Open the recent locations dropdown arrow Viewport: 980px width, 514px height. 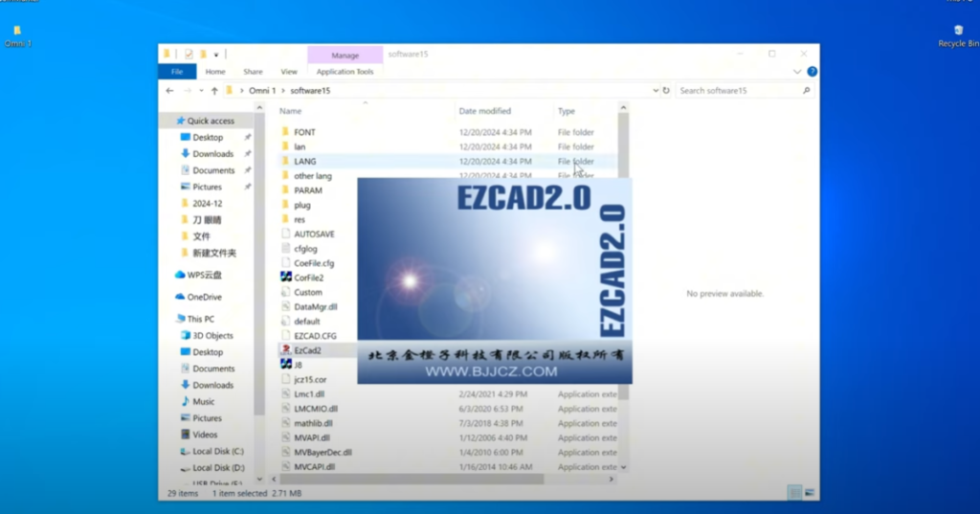coord(200,91)
